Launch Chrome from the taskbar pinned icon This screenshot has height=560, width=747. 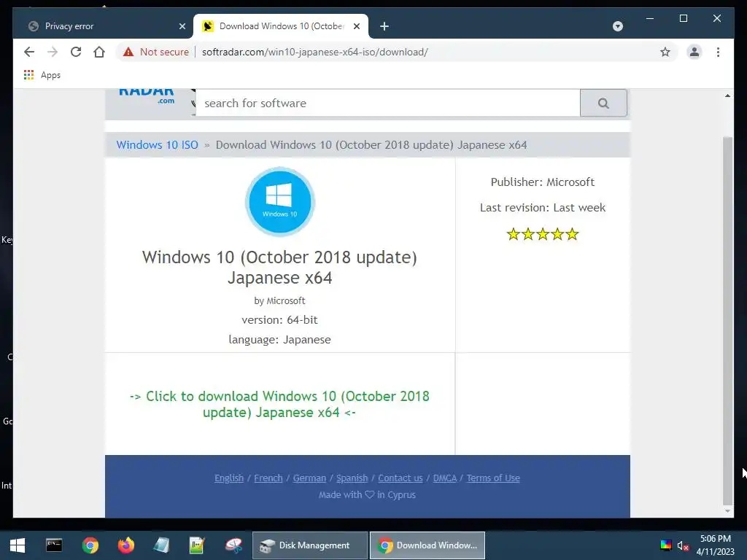(90, 545)
